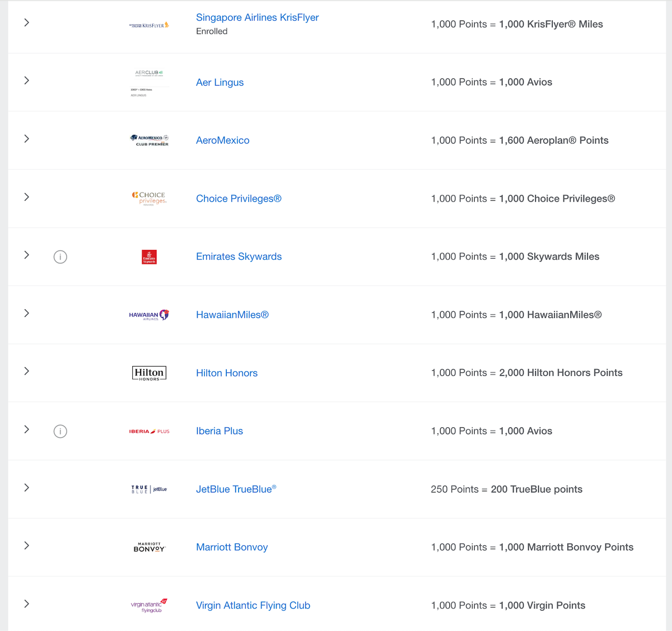Open the info tooltip for Iberia Plus
This screenshot has height=631, width=672.
coord(60,431)
